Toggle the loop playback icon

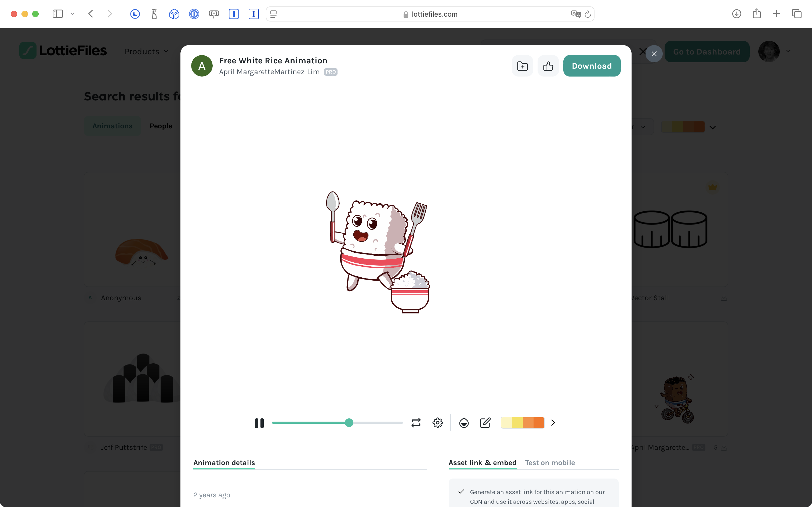[x=416, y=423]
